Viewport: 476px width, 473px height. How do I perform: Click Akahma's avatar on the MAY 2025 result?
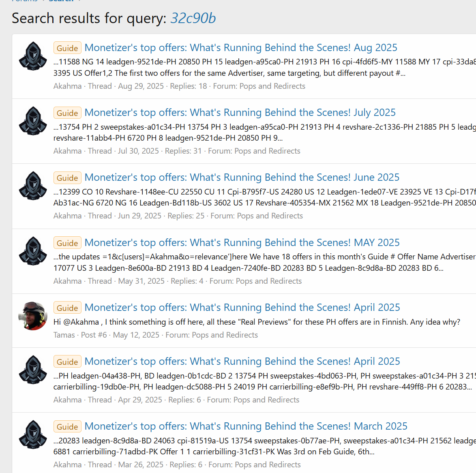[33, 251]
